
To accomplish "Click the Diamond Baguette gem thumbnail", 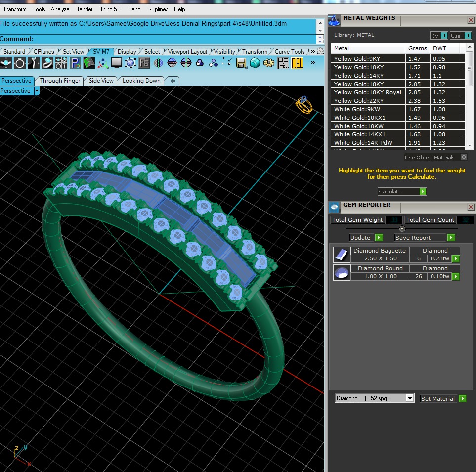I will click(x=342, y=255).
